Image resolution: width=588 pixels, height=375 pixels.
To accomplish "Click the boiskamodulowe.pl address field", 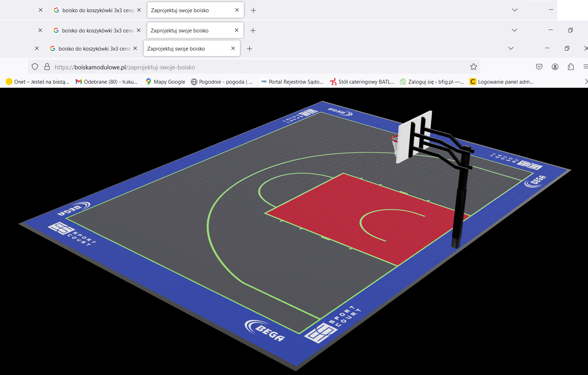I will point(244,67).
